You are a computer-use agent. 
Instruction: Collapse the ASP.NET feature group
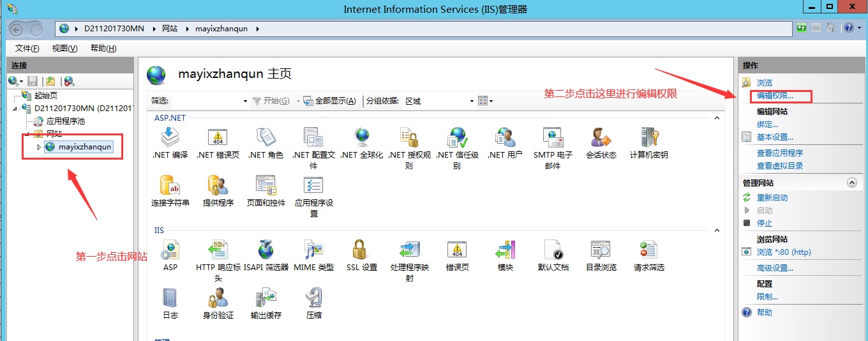717,118
